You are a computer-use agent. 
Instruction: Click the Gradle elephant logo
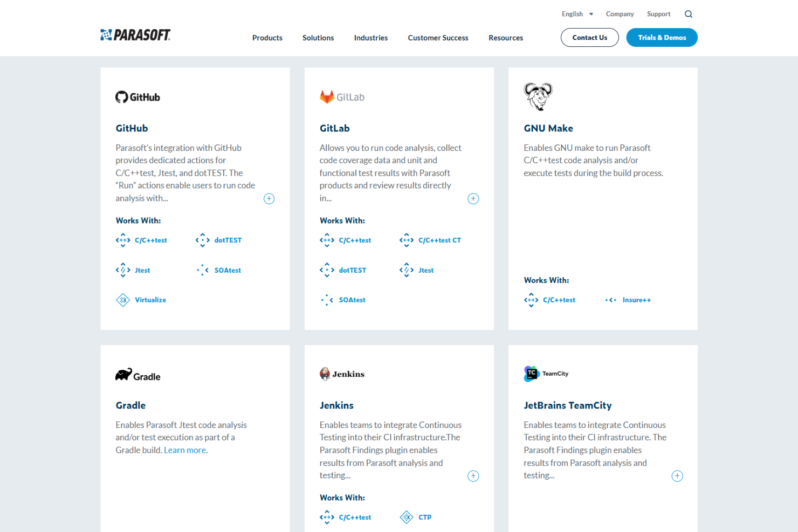click(x=123, y=374)
